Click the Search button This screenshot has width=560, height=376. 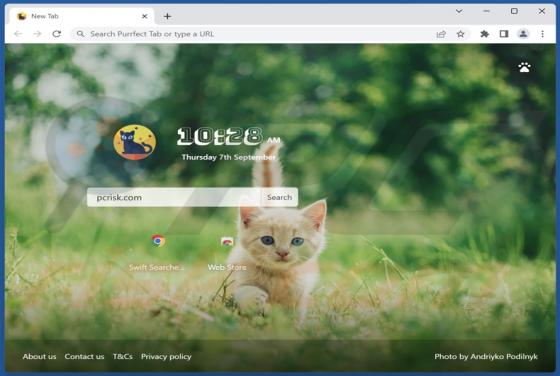tap(279, 197)
